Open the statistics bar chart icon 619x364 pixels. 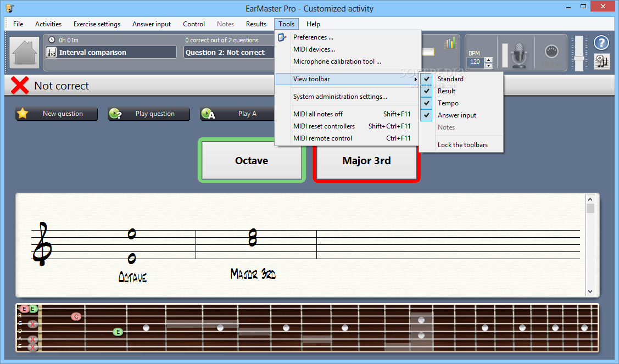click(x=450, y=43)
